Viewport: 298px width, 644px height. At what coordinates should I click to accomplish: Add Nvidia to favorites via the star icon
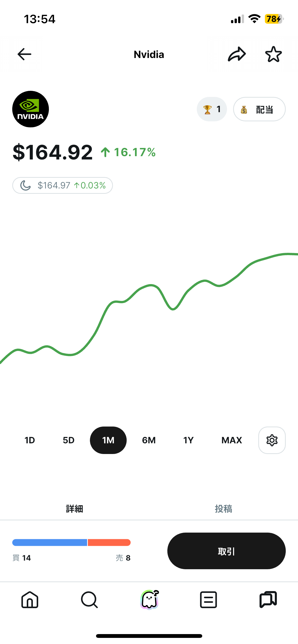coord(273,54)
